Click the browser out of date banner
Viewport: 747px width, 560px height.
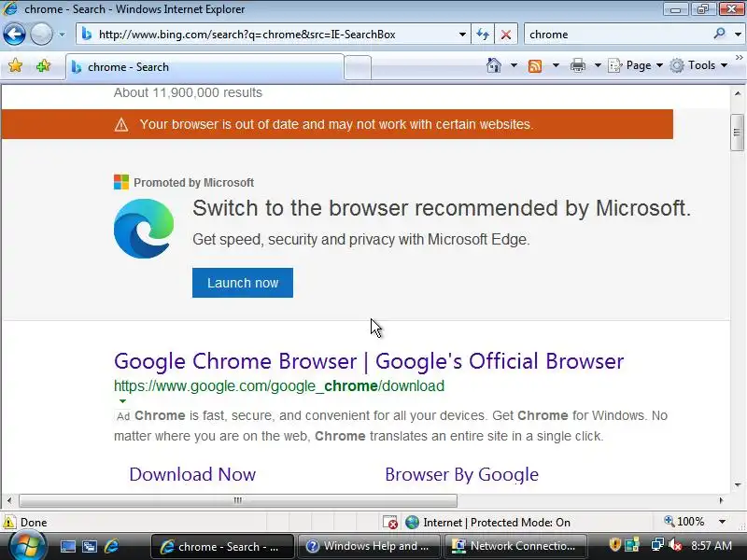tap(337, 124)
